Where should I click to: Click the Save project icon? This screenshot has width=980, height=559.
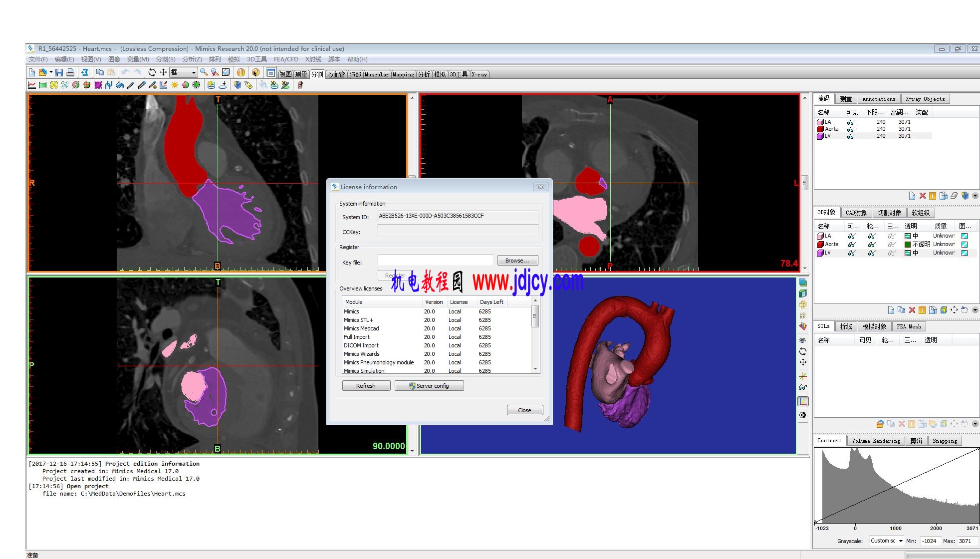pyautogui.click(x=59, y=73)
